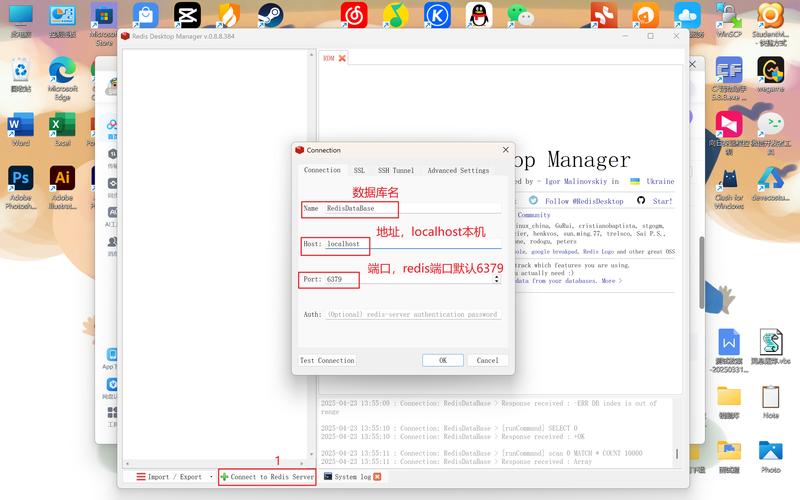Open the System log tab
The image size is (800, 500).
(x=353, y=477)
